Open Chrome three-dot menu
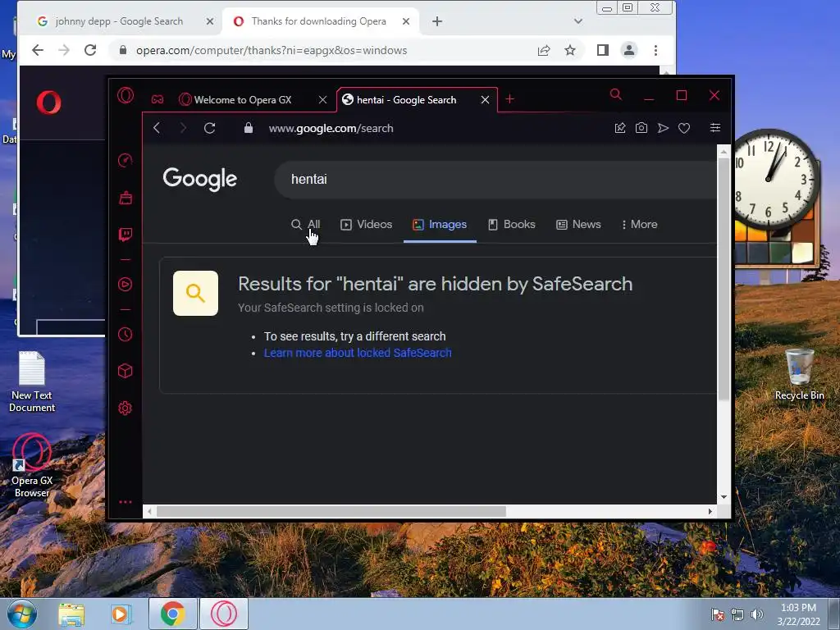840x630 pixels. pyautogui.click(x=655, y=50)
